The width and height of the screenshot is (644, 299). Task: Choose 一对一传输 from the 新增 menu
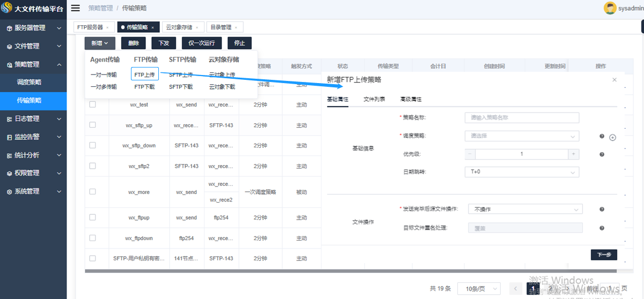coord(104,74)
